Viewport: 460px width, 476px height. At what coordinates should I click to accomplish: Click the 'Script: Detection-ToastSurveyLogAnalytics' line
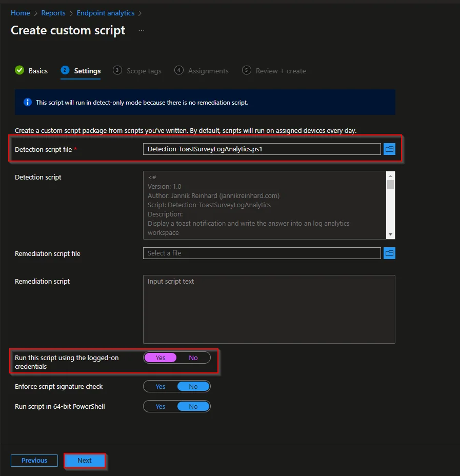point(209,205)
